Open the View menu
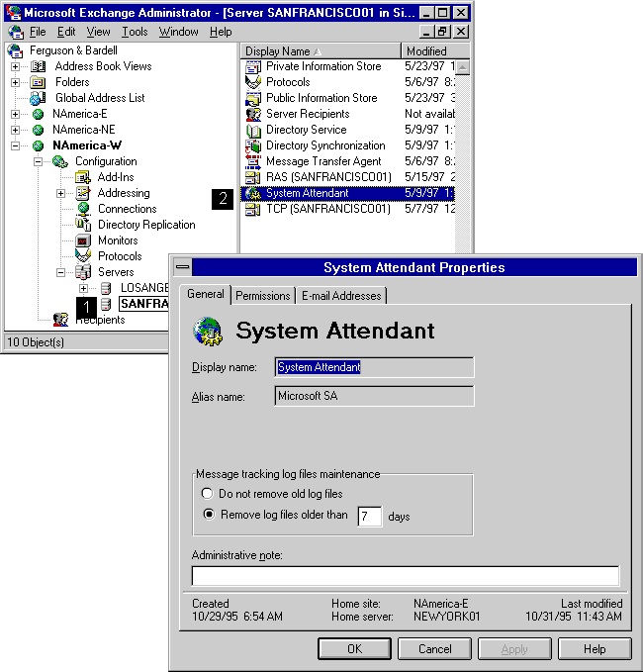Image resolution: width=643 pixels, height=672 pixels. point(98,32)
